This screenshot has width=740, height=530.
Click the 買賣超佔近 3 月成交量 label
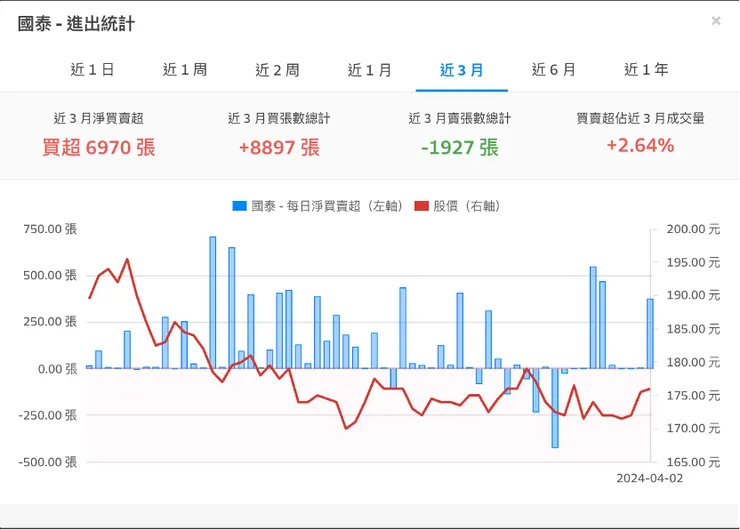tap(640, 118)
